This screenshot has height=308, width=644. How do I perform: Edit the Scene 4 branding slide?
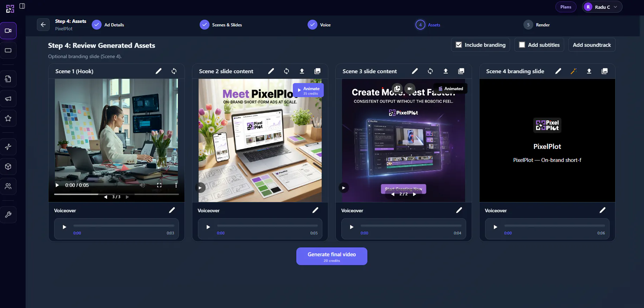click(x=558, y=71)
